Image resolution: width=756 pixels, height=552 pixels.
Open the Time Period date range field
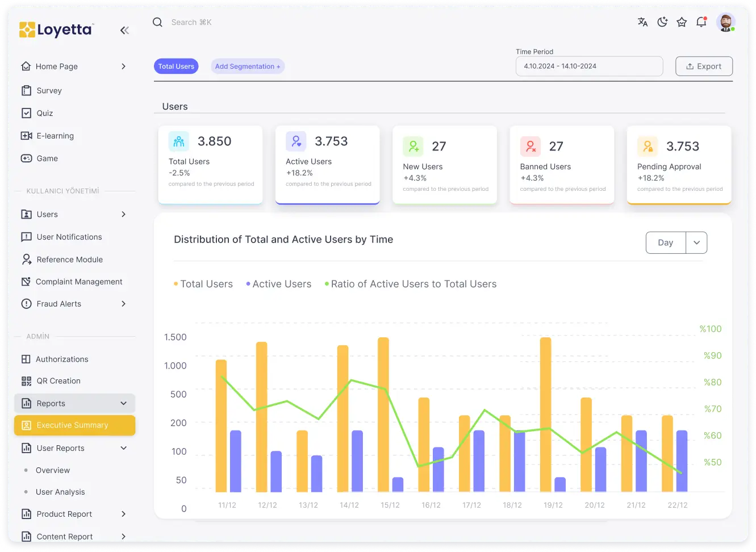coord(589,66)
